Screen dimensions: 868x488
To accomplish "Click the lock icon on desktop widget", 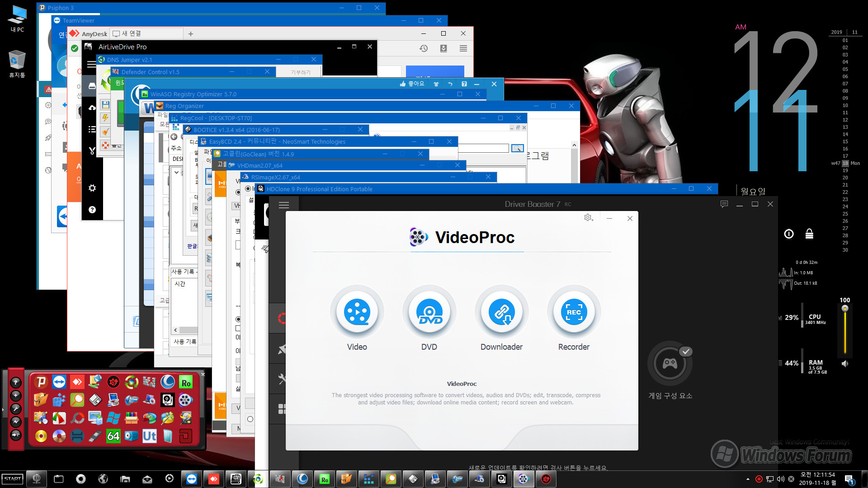I will click(809, 234).
